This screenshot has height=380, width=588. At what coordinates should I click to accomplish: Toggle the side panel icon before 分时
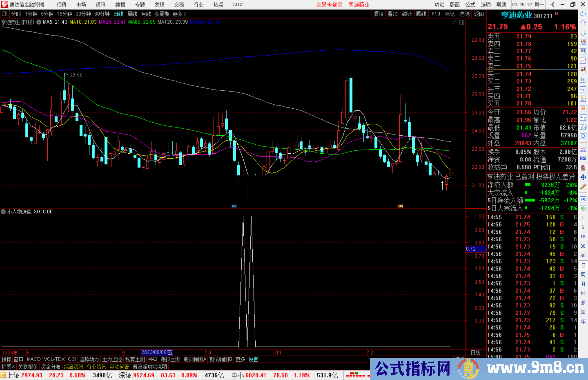(x=5, y=14)
